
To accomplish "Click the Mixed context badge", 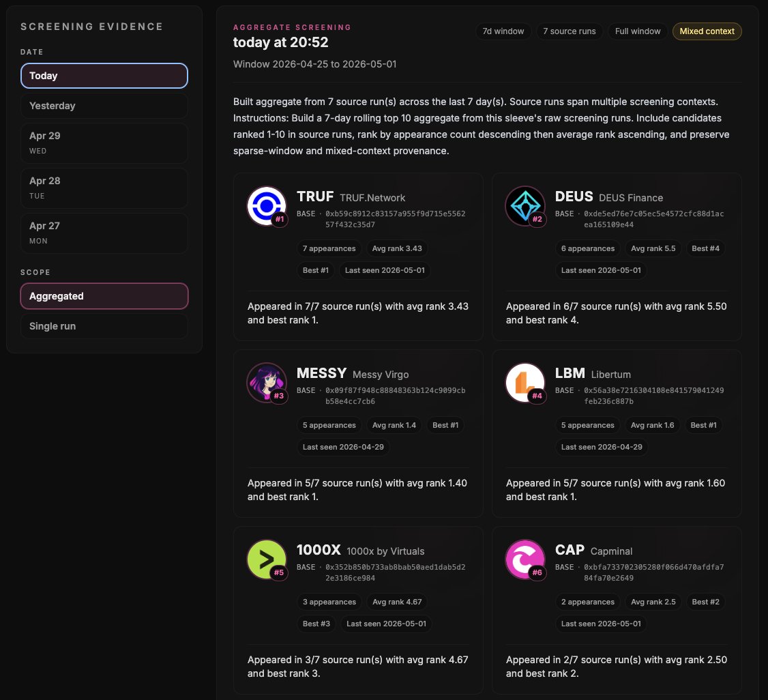I will point(707,31).
